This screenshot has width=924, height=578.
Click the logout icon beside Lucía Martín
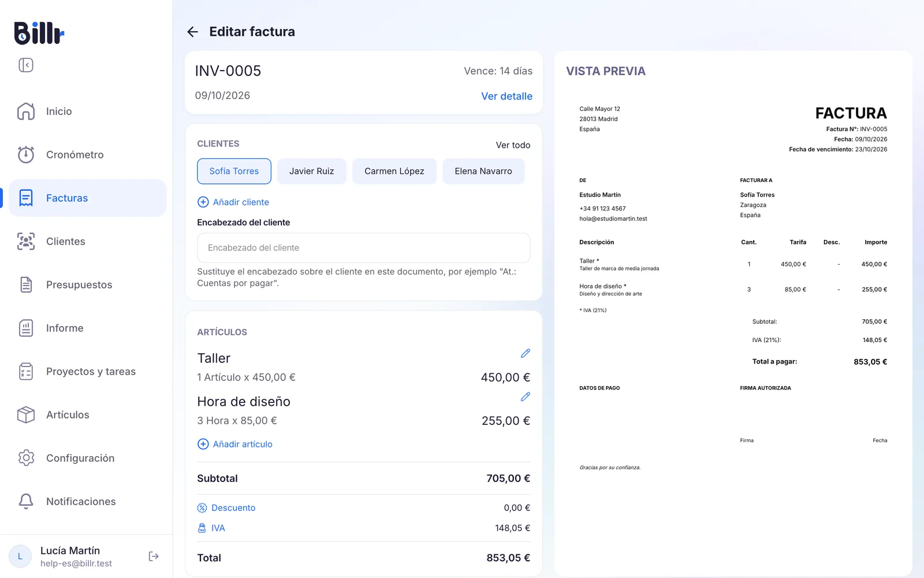pos(154,556)
